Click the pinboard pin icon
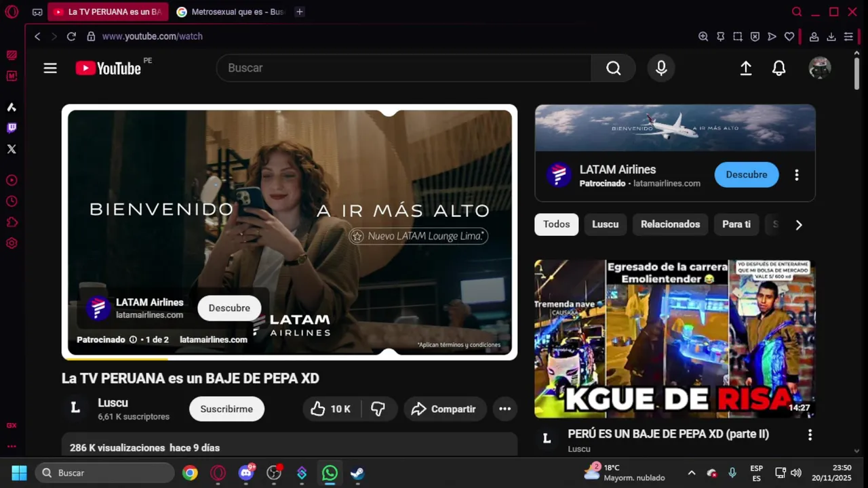The image size is (868, 488). 721,37
